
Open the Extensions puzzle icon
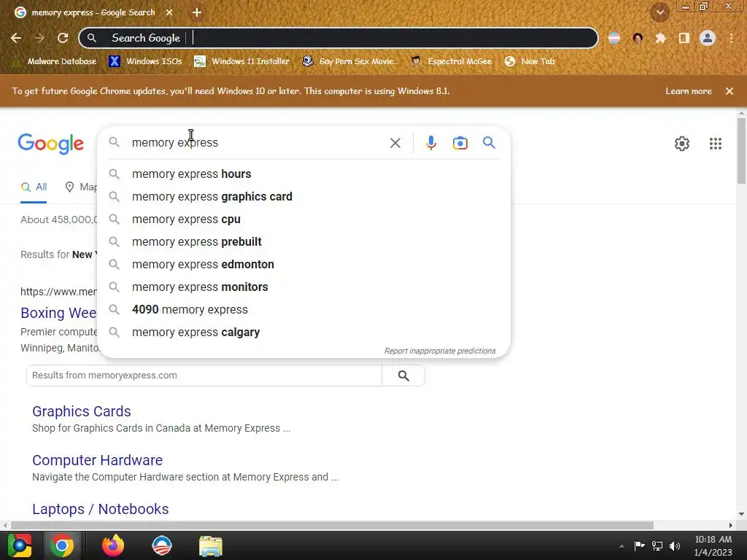coord(661,38)
